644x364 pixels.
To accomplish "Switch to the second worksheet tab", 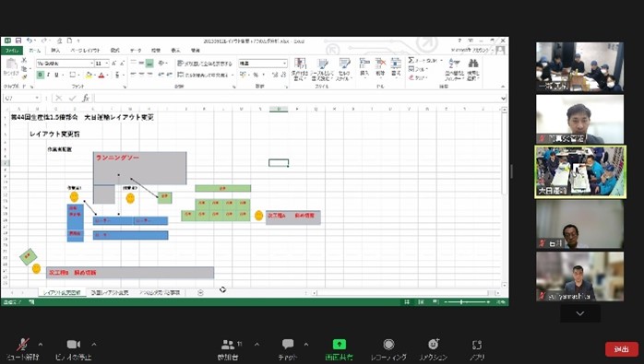I will click(x=110, y=293).
